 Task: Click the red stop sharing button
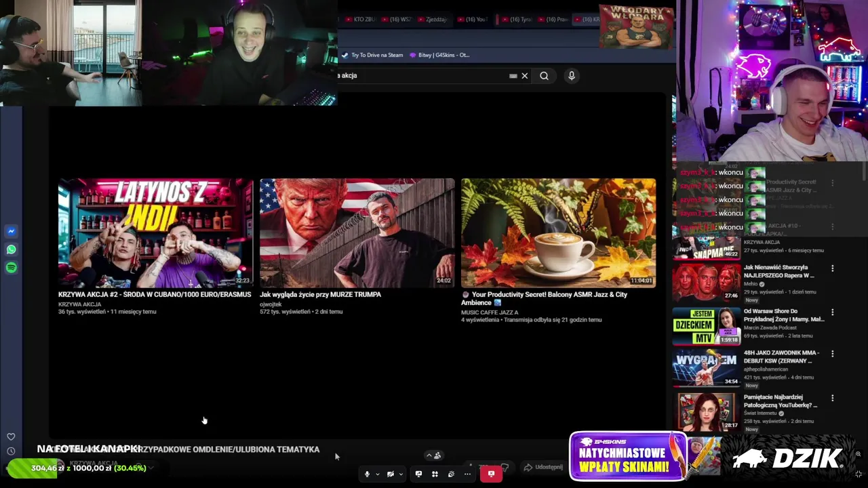[491, 474]
